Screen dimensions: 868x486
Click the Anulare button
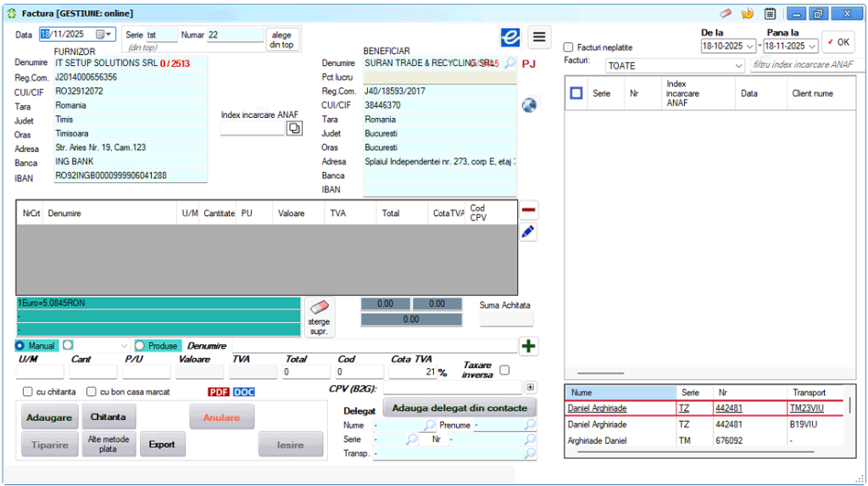pos(221,417)
